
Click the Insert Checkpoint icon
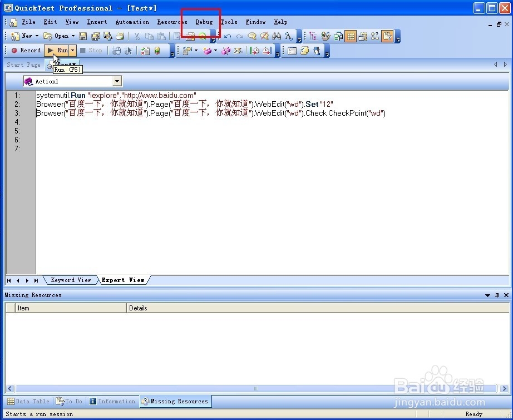187,51
